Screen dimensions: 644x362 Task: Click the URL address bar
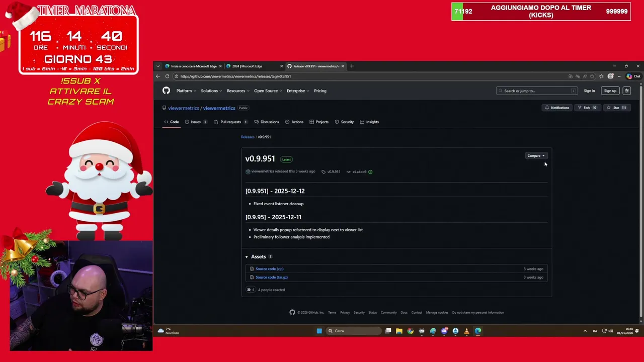click(370, 76)
